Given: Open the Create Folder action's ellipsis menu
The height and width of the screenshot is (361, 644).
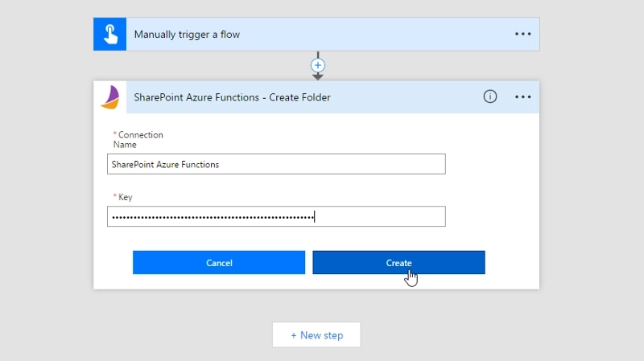Looking at the screenshot, I should 522,97.
